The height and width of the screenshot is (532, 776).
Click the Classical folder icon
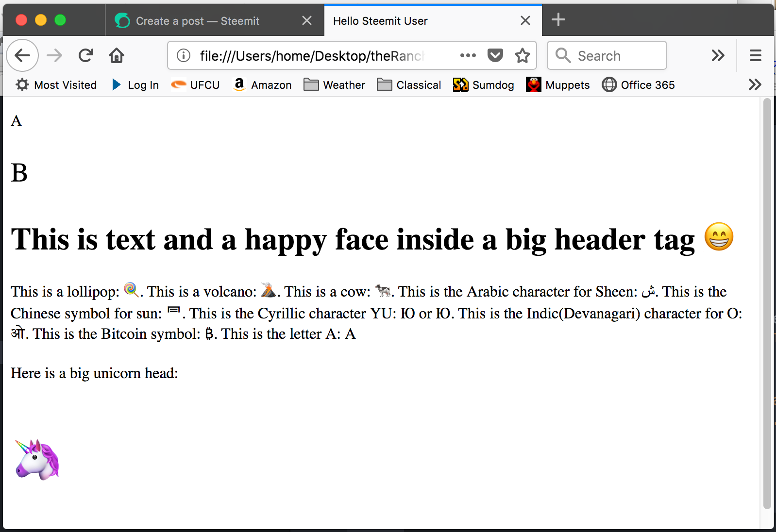click(x=385, y=85)
